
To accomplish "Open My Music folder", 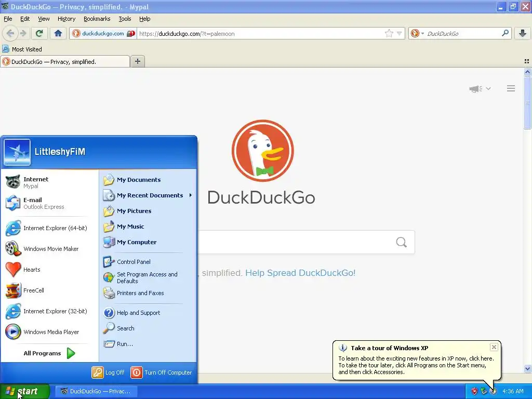I will [x=148, y=227].
